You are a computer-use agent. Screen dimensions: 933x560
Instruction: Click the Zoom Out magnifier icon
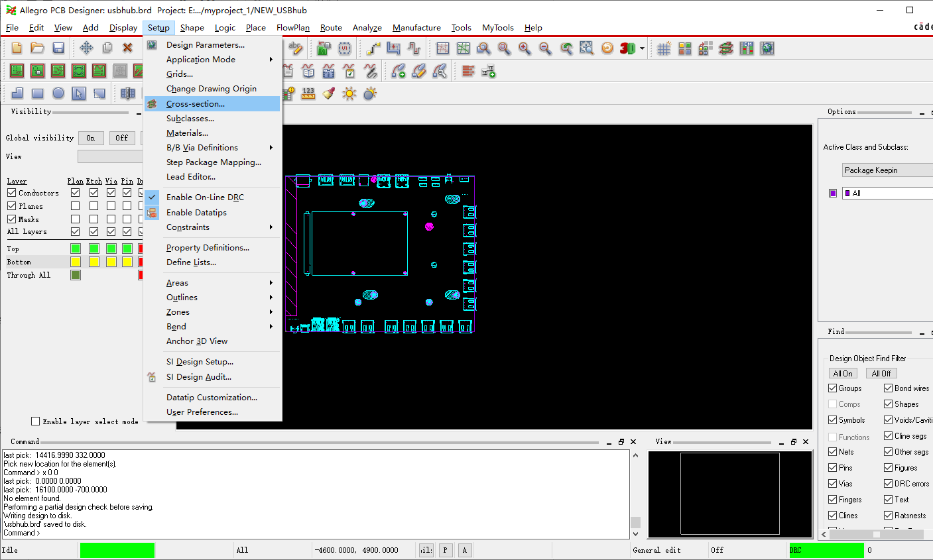(546, 48)
